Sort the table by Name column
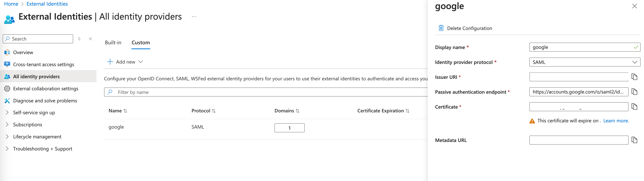The width and height of the screenshot is (644, 181). [x=125, y=111]
